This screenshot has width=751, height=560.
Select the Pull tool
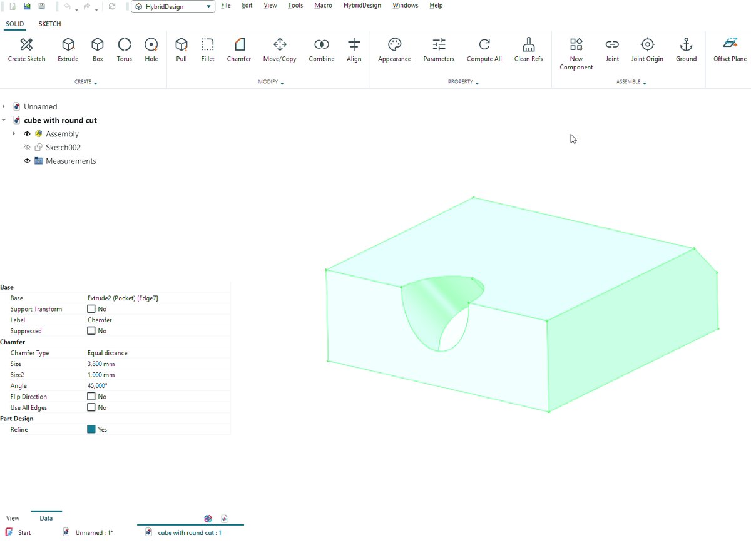coord(181,50)
